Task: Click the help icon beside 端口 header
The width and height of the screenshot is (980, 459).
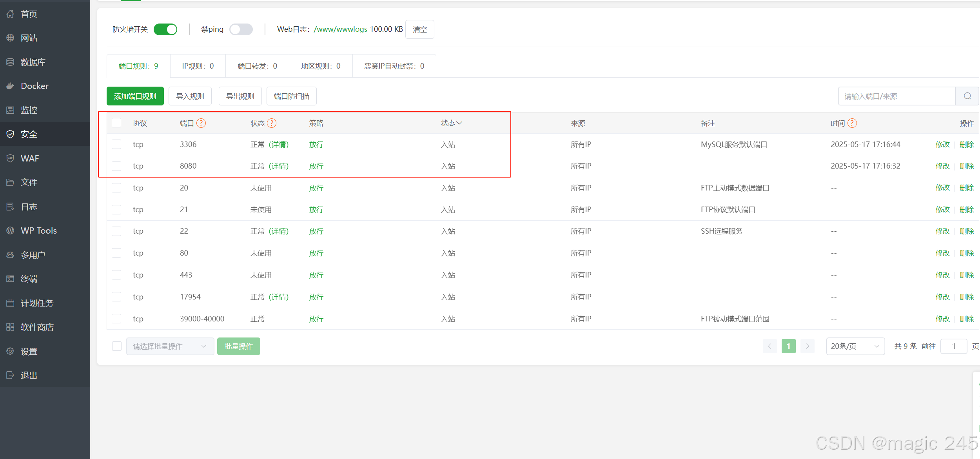Action: coord(201,123)
